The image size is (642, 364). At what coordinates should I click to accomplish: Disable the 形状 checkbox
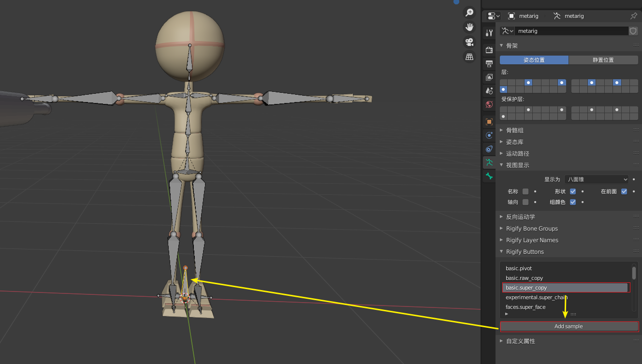(573, 191)
